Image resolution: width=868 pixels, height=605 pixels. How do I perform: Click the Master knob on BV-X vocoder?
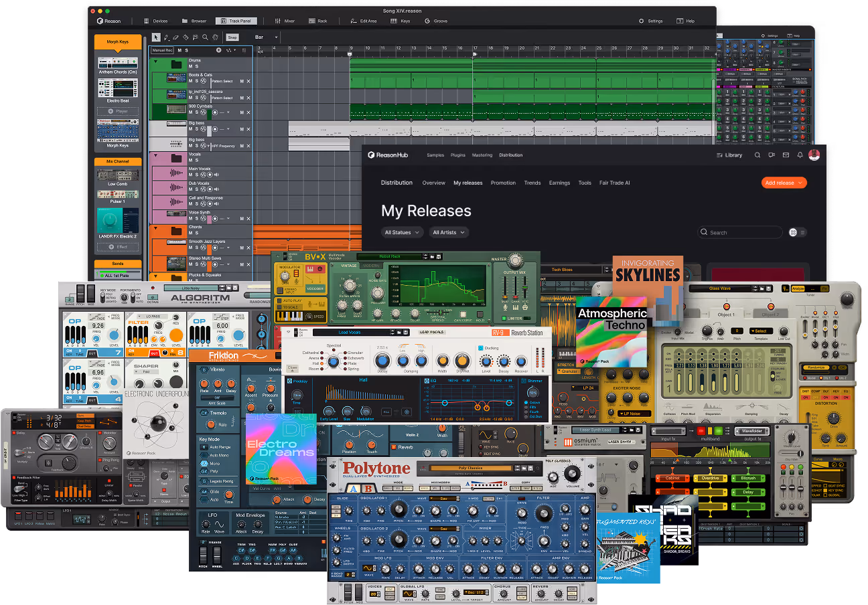514,262
